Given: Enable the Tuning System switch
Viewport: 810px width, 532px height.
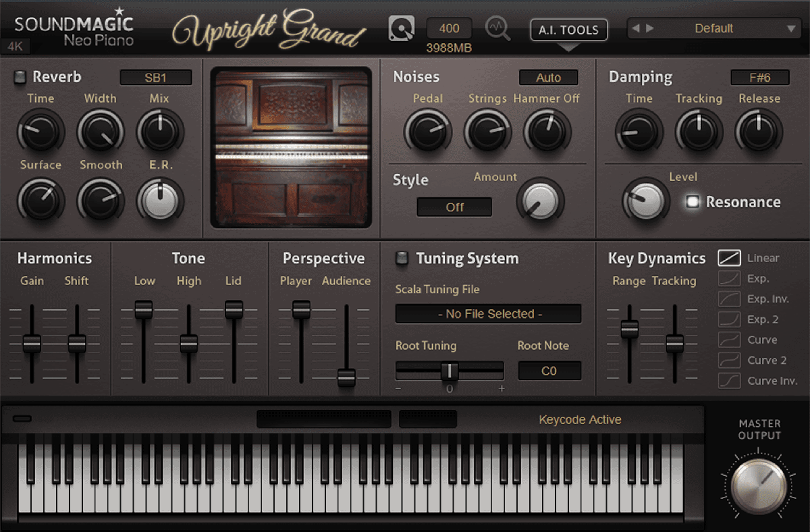Looking at the screenshot, I should [402, 258].
